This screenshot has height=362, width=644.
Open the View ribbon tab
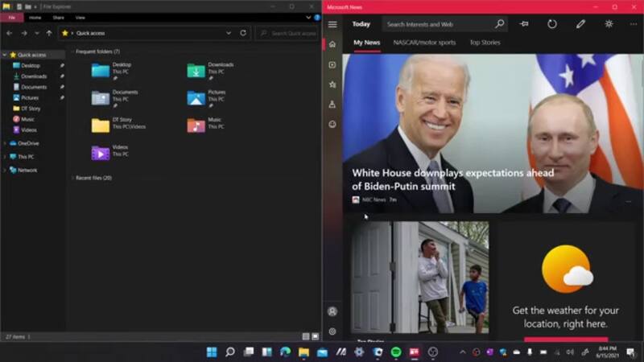80,17
